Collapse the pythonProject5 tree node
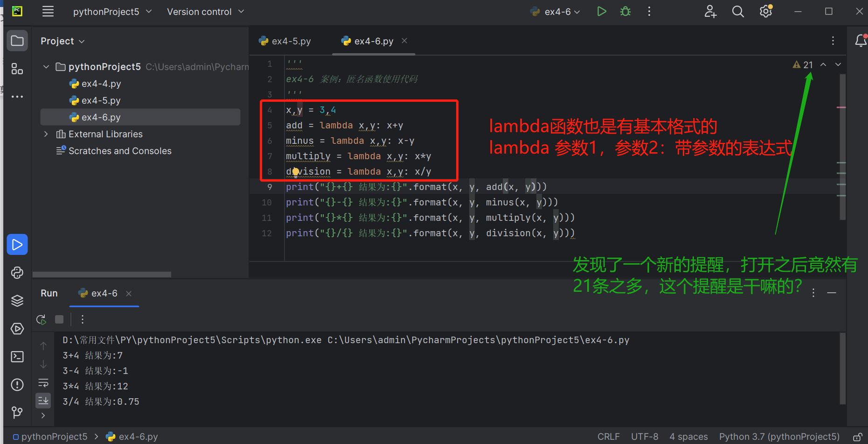 click(x=46, y=66)
